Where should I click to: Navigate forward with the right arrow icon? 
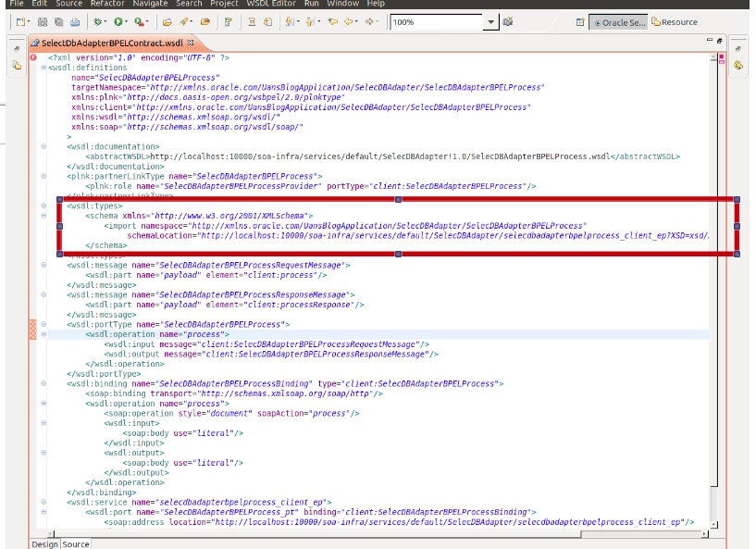tap(369, 21)
